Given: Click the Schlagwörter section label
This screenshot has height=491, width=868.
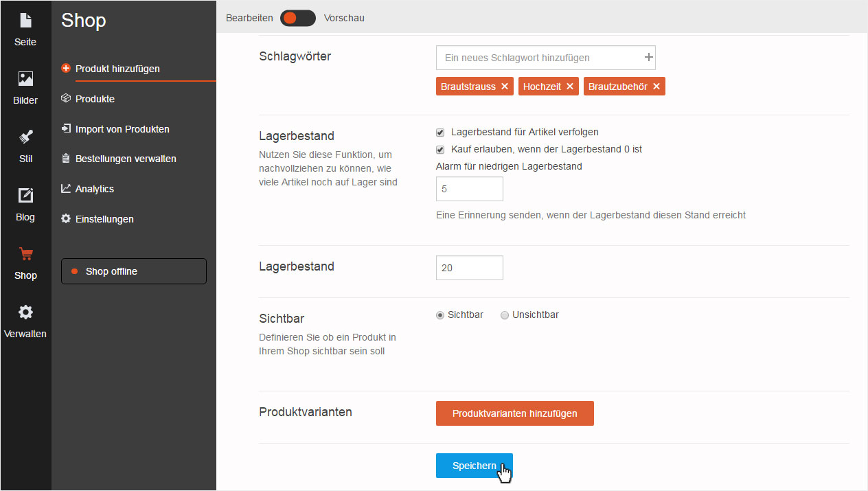Looking at the screenshot, I should [x=295, y=56].
